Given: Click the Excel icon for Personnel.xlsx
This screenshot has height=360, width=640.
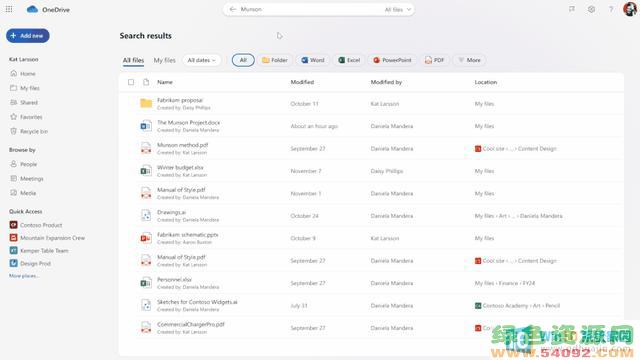Looking at the screenshot, I should point(146,283).
